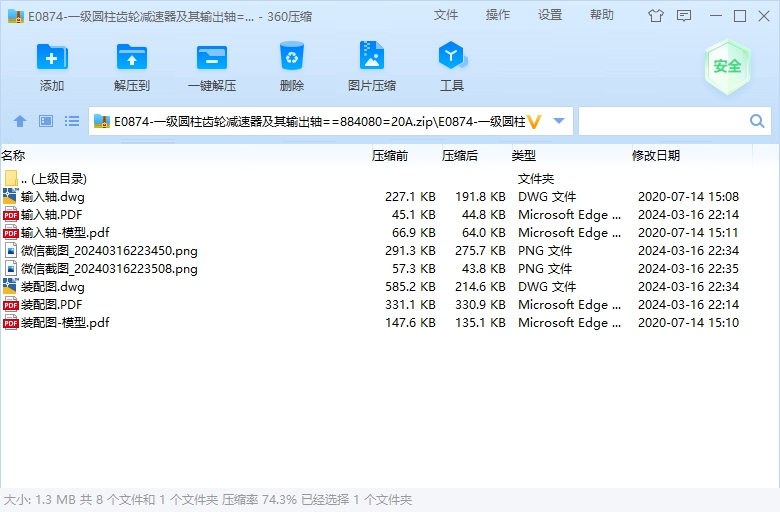
Task: Click the PDF icon of 输入轴-模型.pdf
Action: (10, 232)
